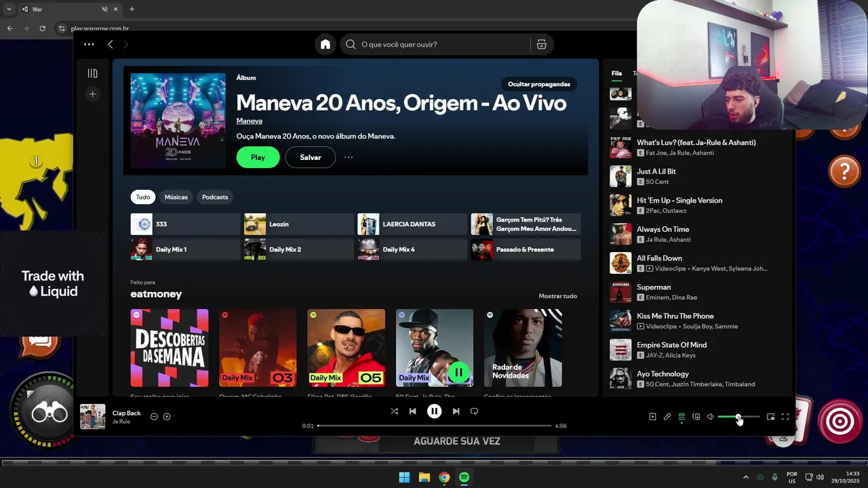Pause the 50 Cent Daily Mix card
This screenshot has width=868, height=488.
click(459, 372)
